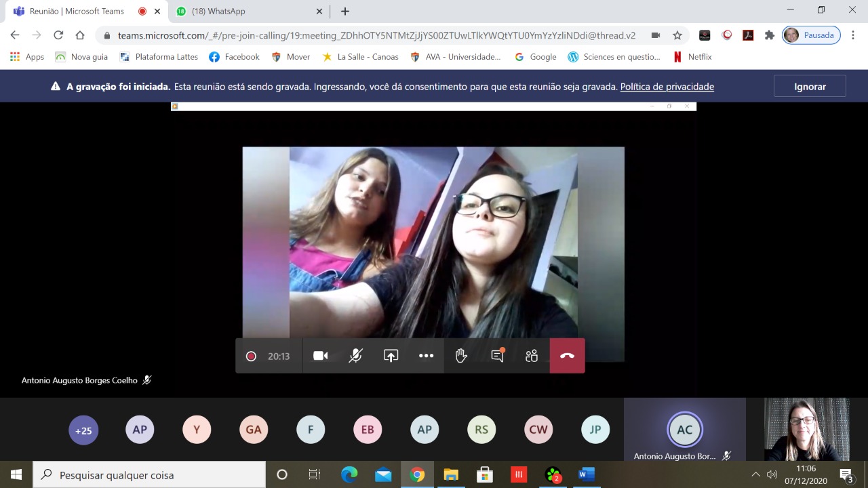868x488 pixels.
Task: Search in Pesquisar qualquer coisa box
Action: [149, 474]
